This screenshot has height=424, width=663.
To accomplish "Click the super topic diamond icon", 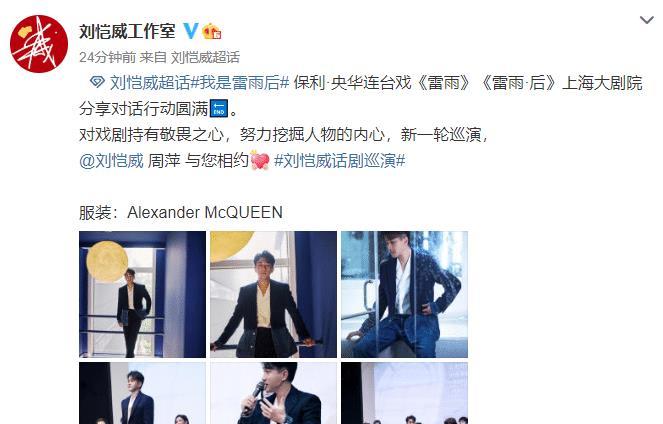I will pos(97,82).
